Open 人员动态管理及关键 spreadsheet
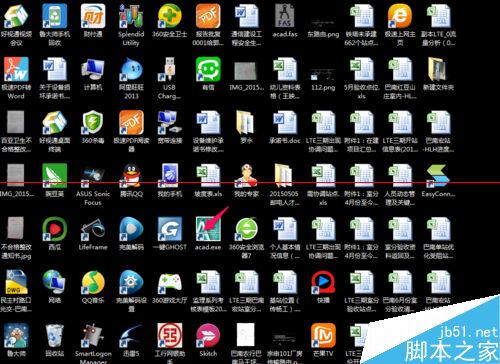The height and width of the screenshot is (364, 500). tap(400, 175)
